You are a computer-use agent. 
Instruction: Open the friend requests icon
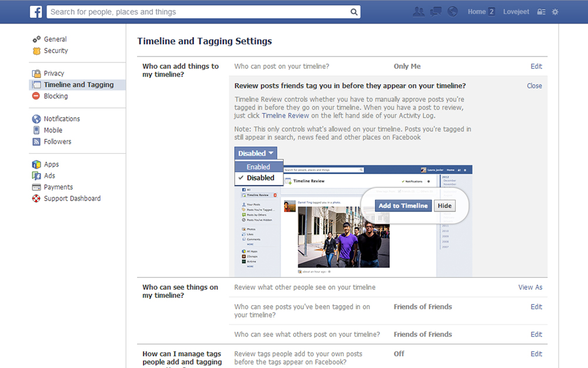point(419,12)
